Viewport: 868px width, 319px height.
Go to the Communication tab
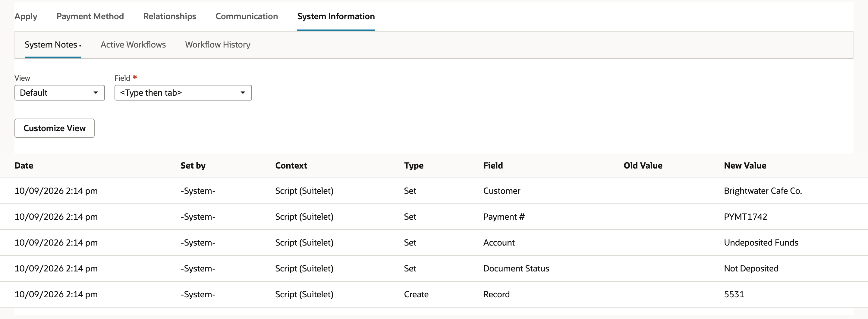247,16
